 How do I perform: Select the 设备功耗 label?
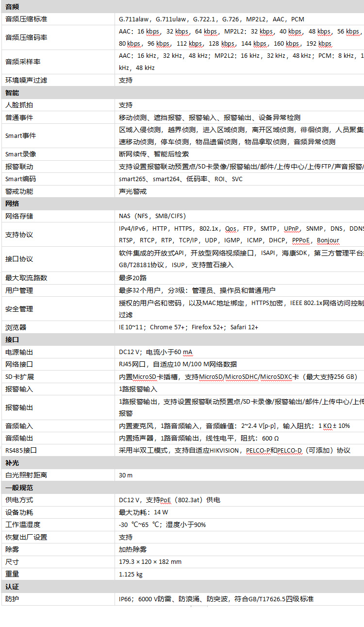(x=19, y=512)
